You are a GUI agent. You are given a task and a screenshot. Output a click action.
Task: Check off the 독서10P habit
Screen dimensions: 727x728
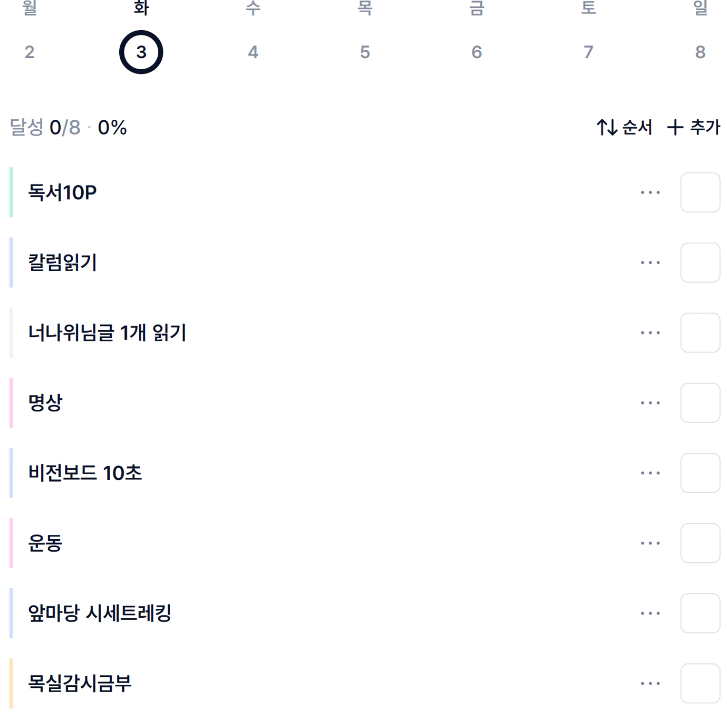tap(700, 193)
